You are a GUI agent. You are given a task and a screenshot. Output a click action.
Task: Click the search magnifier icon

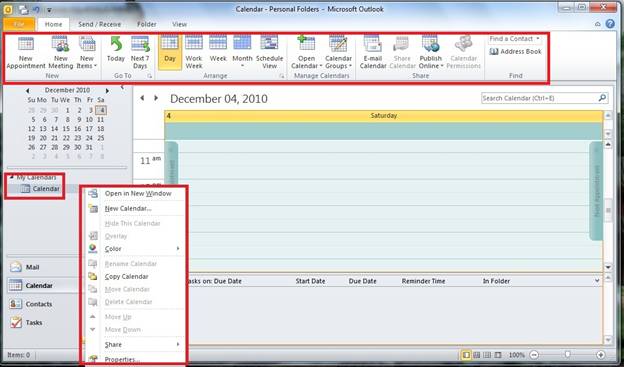tap(602, 98)
